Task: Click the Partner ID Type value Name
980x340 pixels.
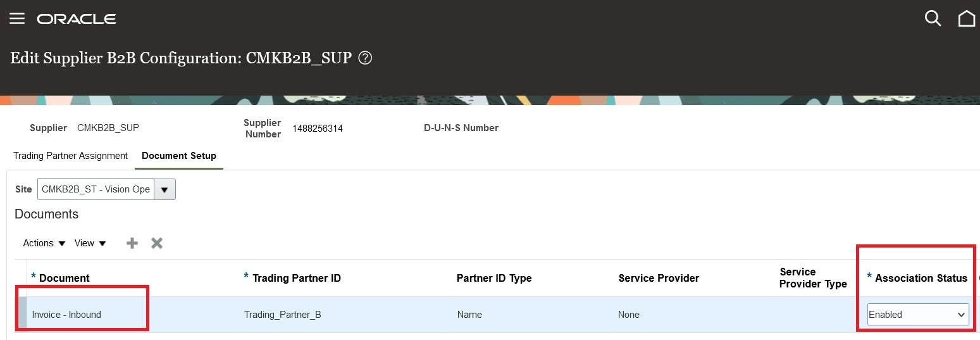Action: (469, 315)
